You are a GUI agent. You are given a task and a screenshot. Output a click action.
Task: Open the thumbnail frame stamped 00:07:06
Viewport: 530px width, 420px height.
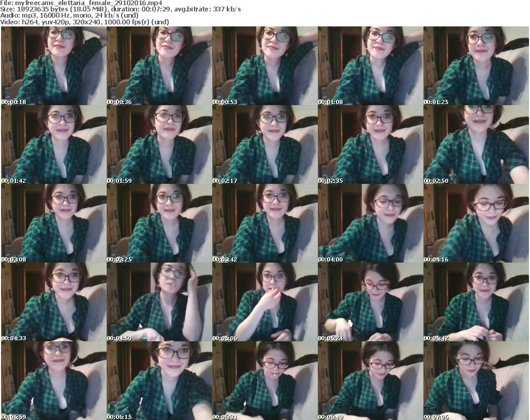point(476,381)
